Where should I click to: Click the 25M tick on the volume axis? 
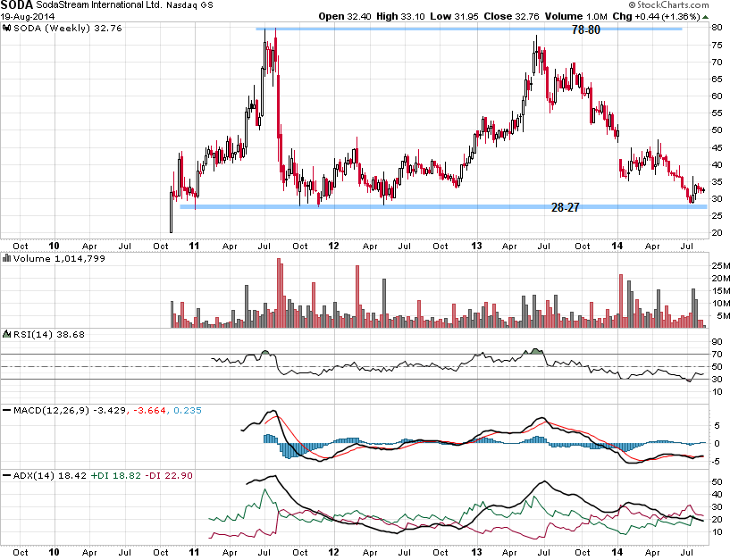[x=721, y=266]
